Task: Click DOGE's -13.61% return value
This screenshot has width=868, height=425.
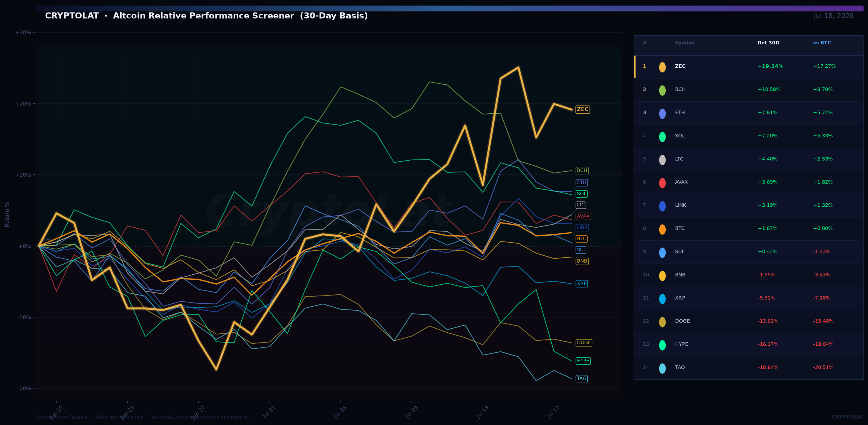Action: click(x=768, y=321)
